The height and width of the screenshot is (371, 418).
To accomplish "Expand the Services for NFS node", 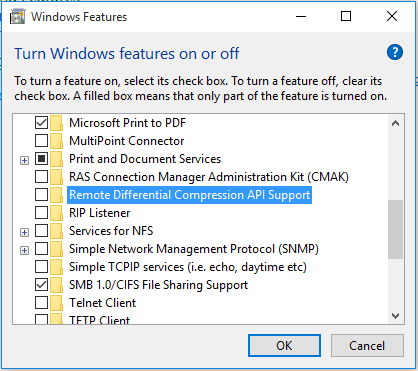I will 24,232.
